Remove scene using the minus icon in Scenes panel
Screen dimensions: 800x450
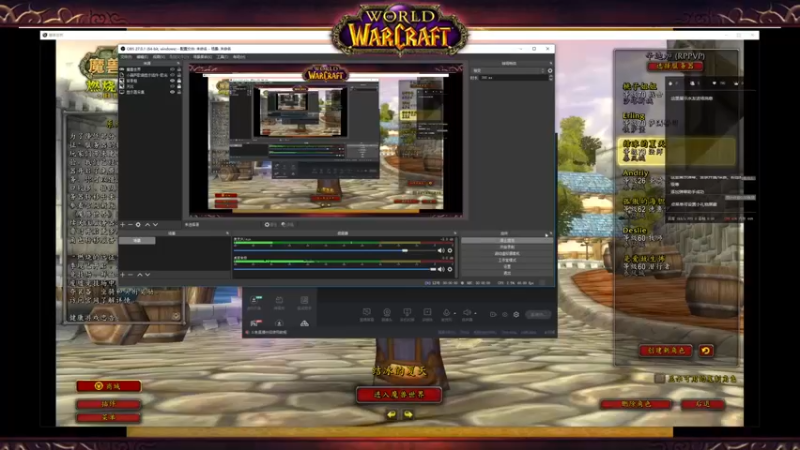click(130, 274)
